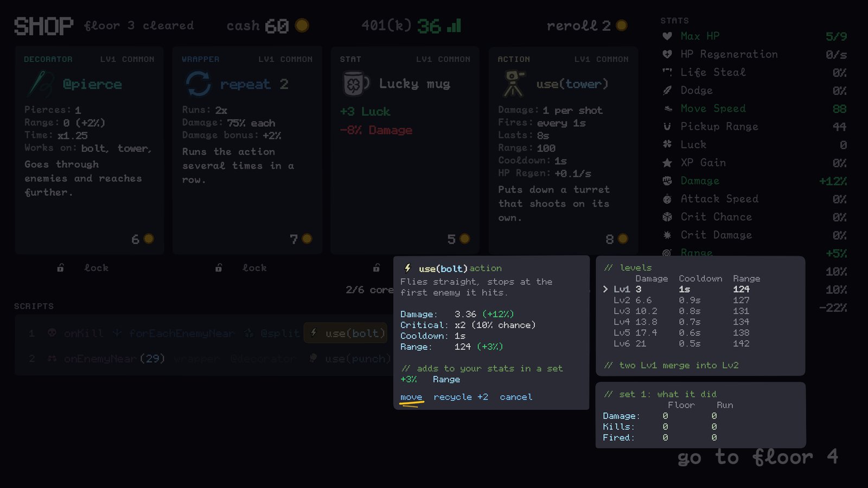
Task: Select the use(bolt) chip in script 1
Action: [346, 333]
